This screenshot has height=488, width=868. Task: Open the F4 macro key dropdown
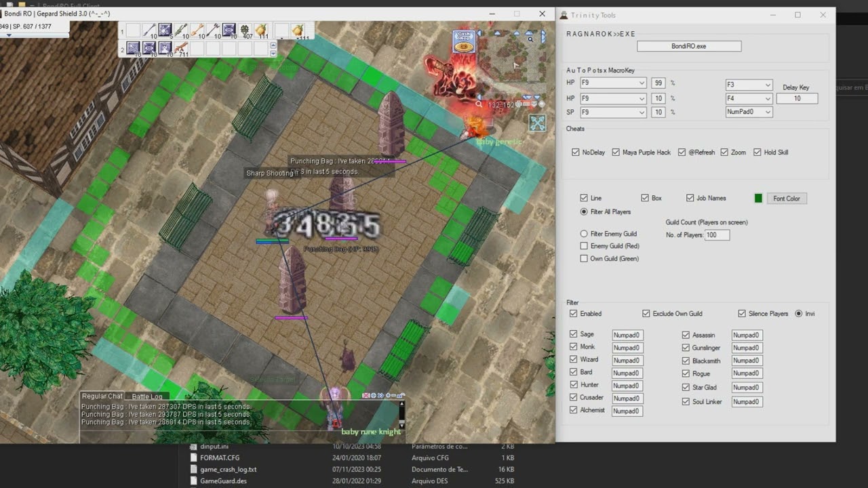point(749,98)
